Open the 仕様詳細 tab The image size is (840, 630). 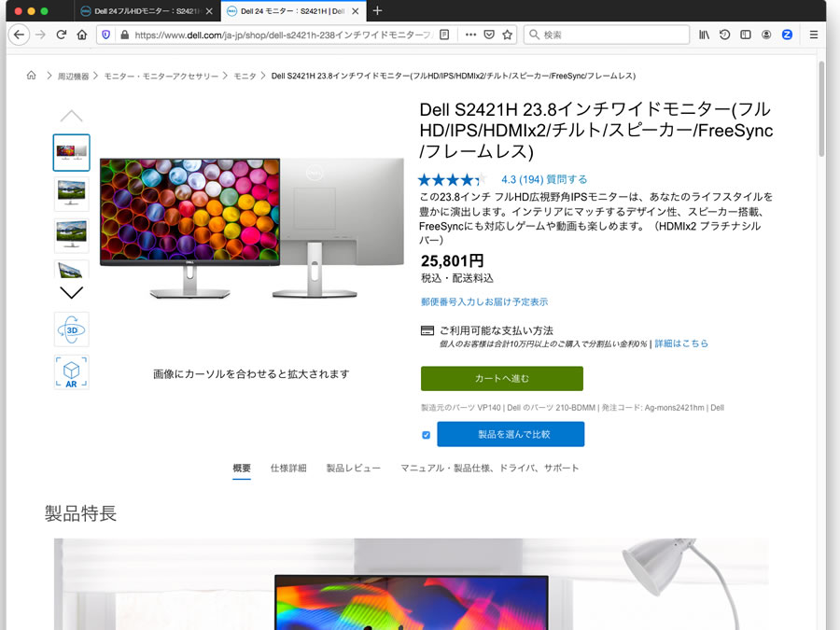click(288, 468)
